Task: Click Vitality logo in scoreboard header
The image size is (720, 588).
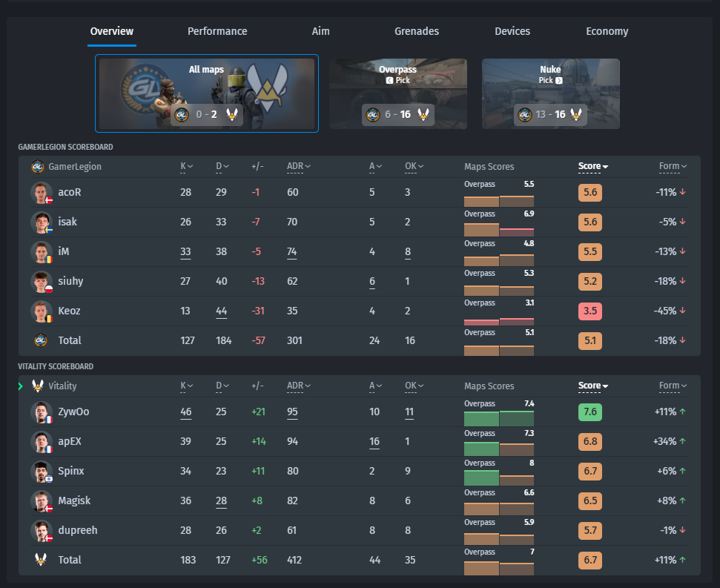Action: [x=38, y=386]
